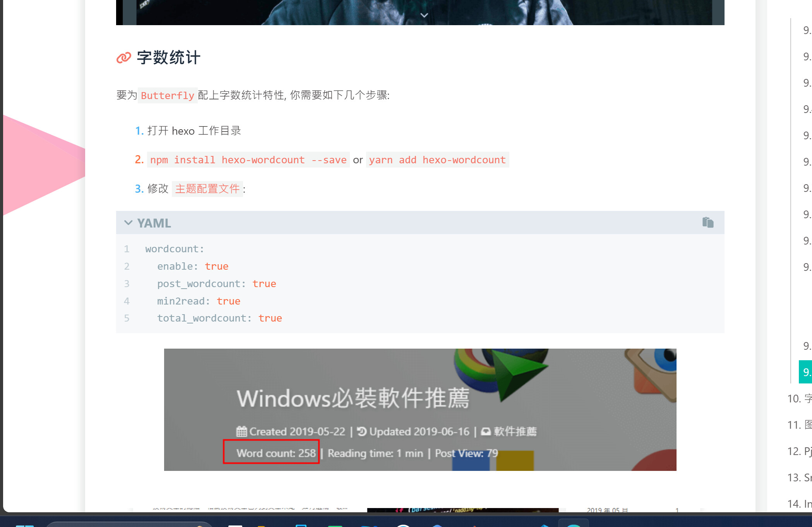Click the 'min2read: true' code line
Viewport: 812px width, 527px height.
[x=199, y=301]
